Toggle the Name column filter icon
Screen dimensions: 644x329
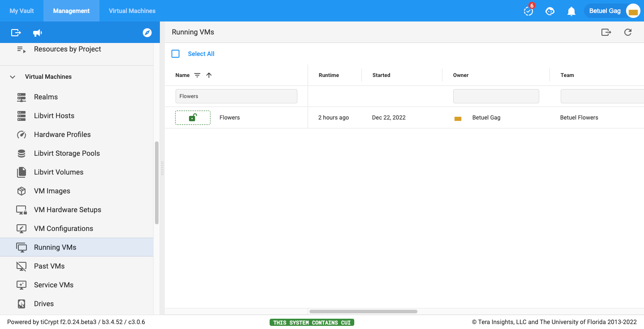click(197, 75)
